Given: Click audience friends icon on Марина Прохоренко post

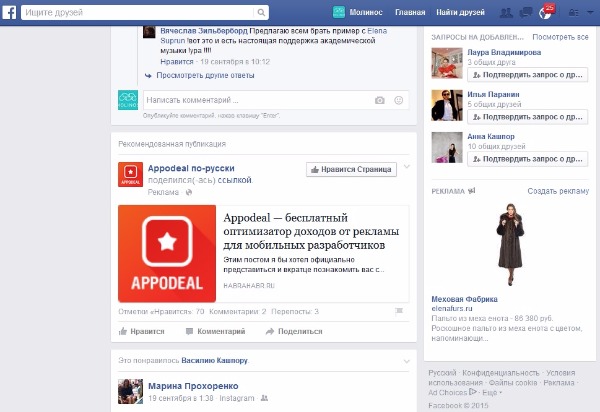Looking at the screenshot, I should pos(264,398).
